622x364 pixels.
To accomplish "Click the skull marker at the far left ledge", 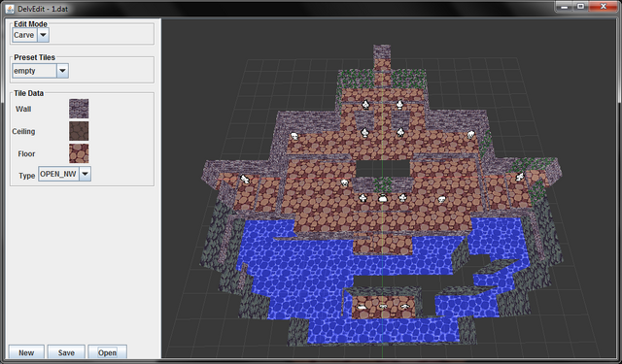I will coord(245,180).
